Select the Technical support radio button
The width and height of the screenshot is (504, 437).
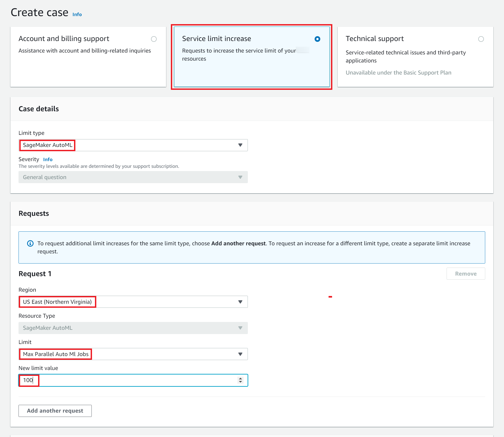[x=481, y=39]
